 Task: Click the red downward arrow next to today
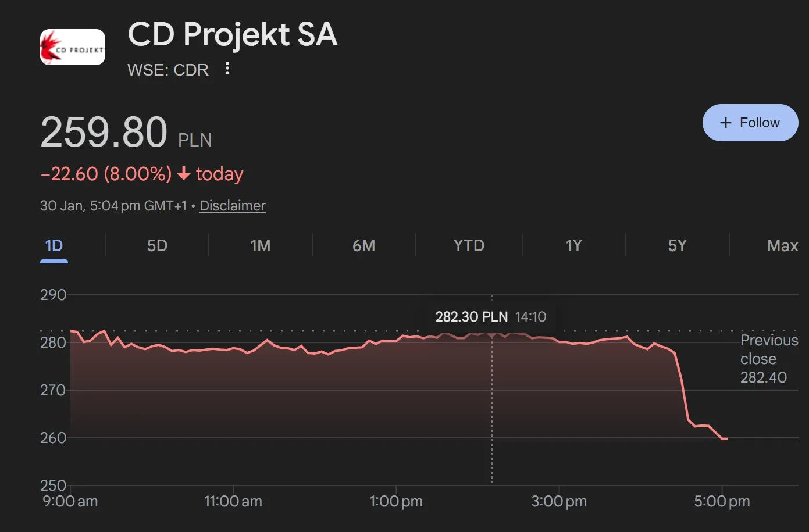(183, 174)
